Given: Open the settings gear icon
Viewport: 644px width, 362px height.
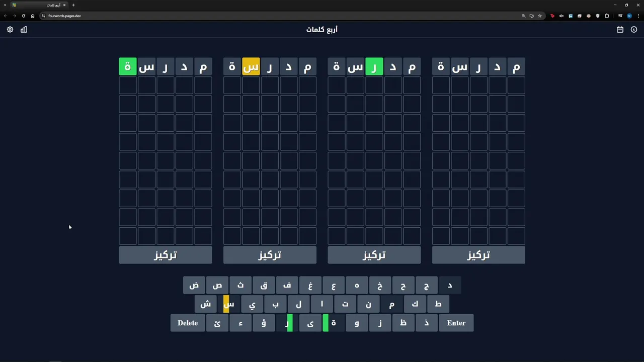Looking at the screenshot, I should point(10,30).
